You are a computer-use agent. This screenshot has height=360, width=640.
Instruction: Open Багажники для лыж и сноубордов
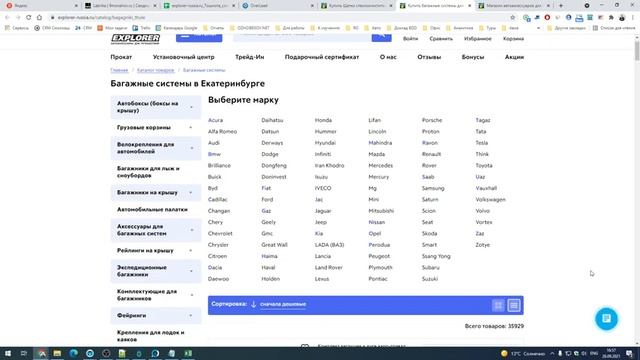pyautogui.click(x=148, y=172)
